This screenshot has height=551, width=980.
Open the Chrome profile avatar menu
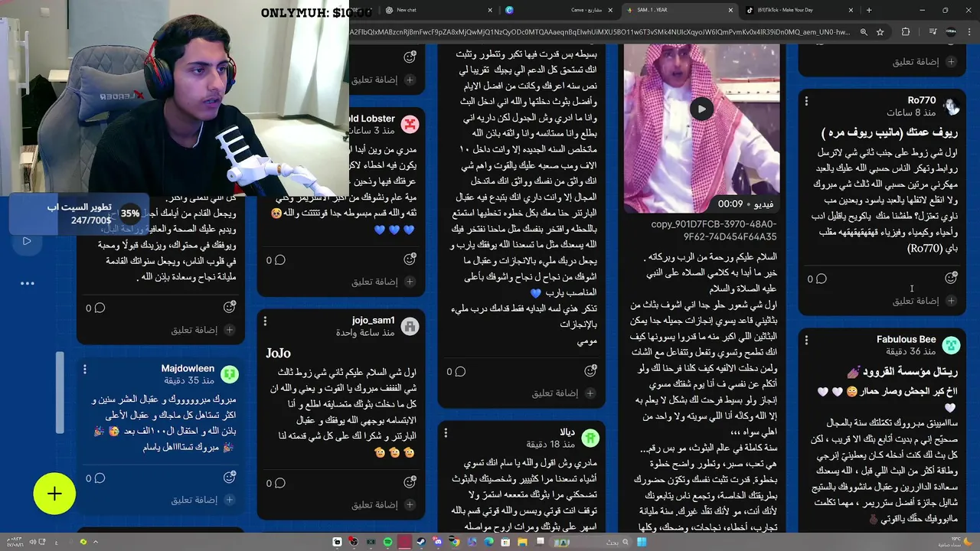click(952, 32)
